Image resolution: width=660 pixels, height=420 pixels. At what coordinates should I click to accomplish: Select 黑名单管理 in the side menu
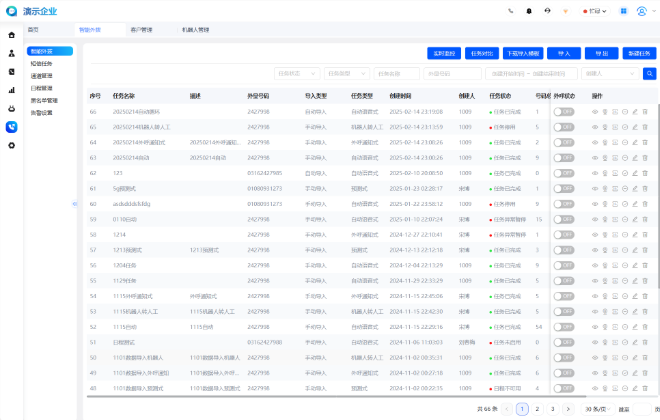tap(44, 101)
